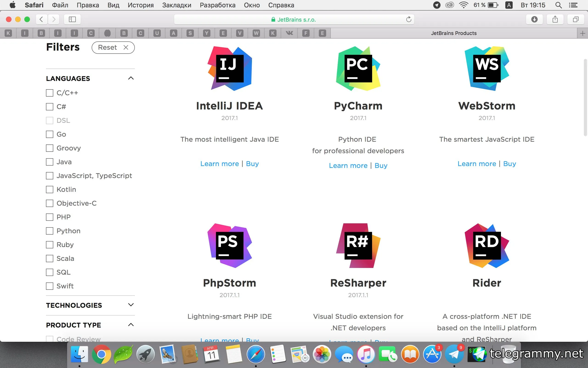
Task: Open the Файл menu
Action: [x=60, y=5]
